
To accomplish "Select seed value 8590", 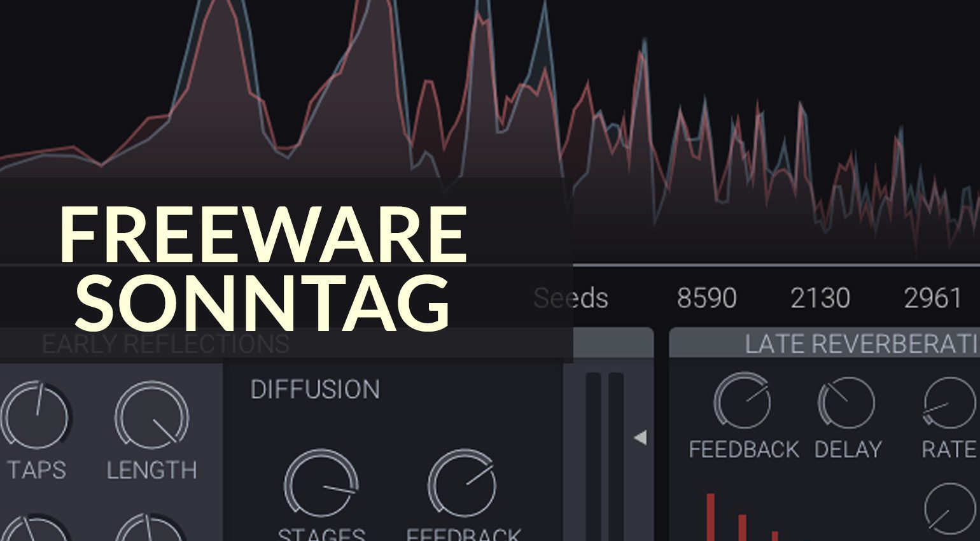I will click(706, 298).
